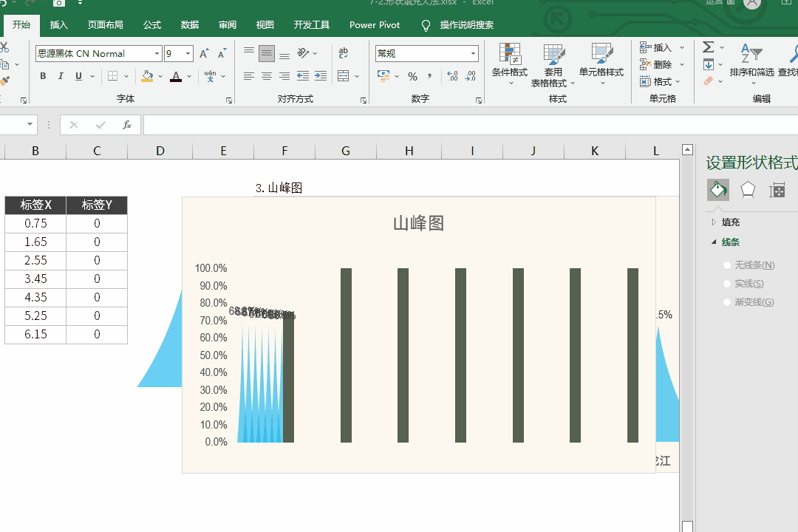Click inside the formula bar input
Screen dimensions: 798x532
coord(414,125)
